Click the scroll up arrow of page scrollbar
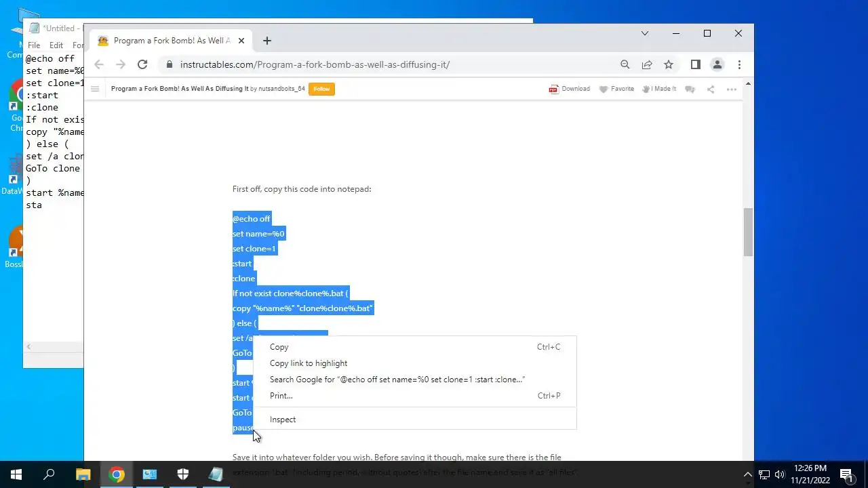The width and height of the screenshot is (868, 488). (x=748, y=84)
